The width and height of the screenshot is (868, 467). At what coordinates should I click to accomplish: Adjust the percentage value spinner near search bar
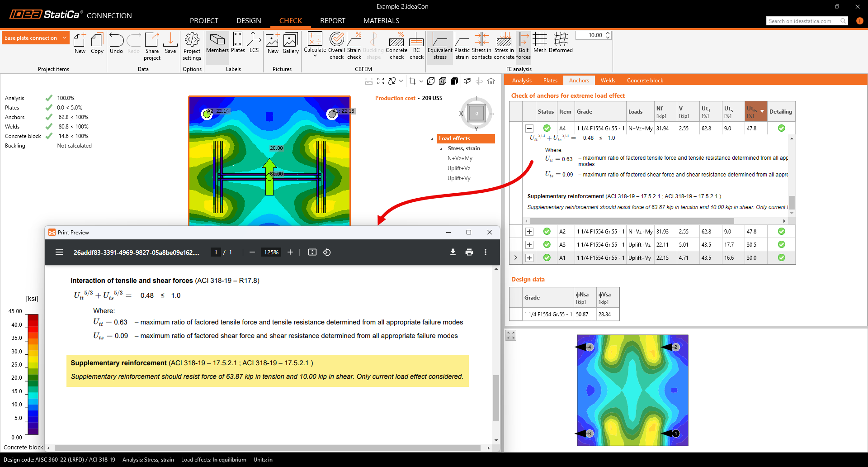pyautogui.click(x=608, y=35)
